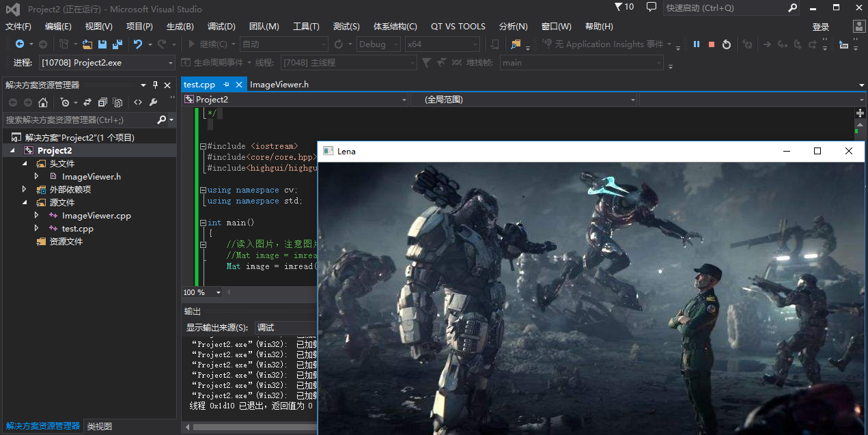The width and height of the screenshot is (868, 435).
Task: Open the 帮助(H) menu
Action: click(x=599, y=27)
